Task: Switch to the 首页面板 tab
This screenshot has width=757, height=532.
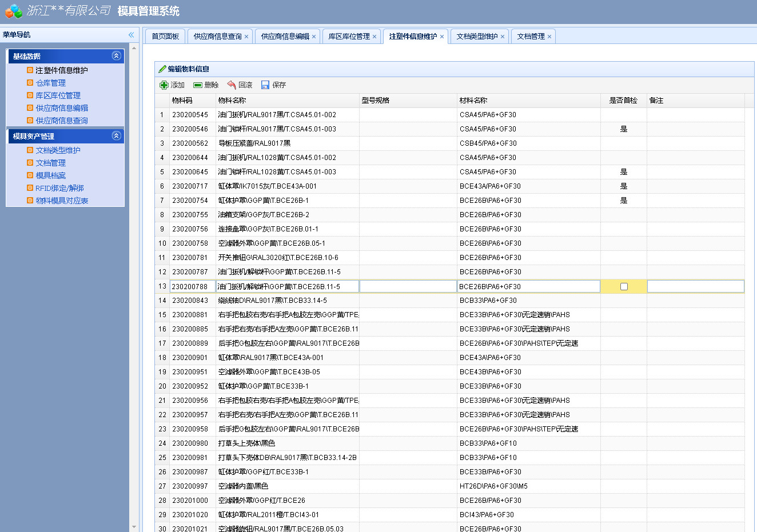Action: click(x=165, y=35)
